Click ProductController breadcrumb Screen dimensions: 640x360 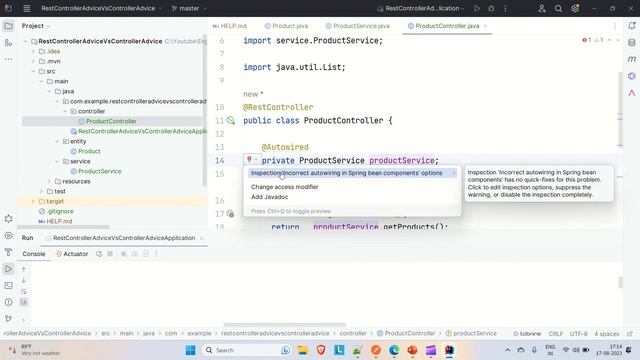click(x=406, y=333)
